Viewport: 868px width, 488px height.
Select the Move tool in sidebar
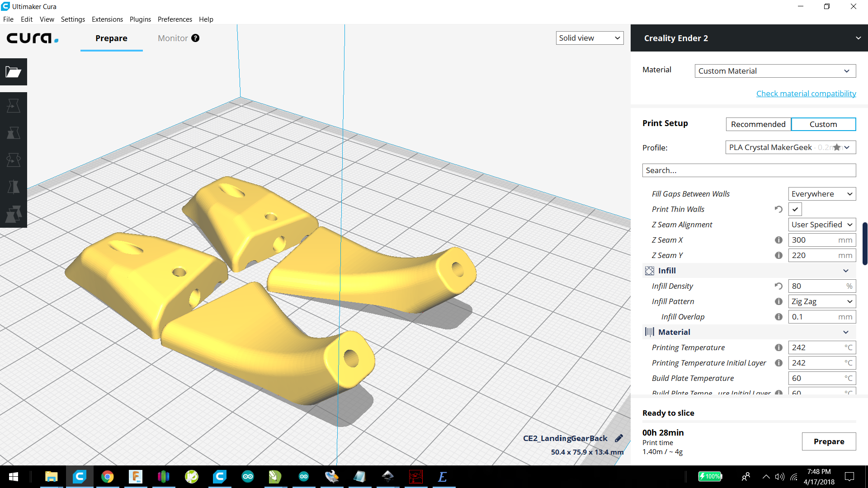tap(14, 106)
